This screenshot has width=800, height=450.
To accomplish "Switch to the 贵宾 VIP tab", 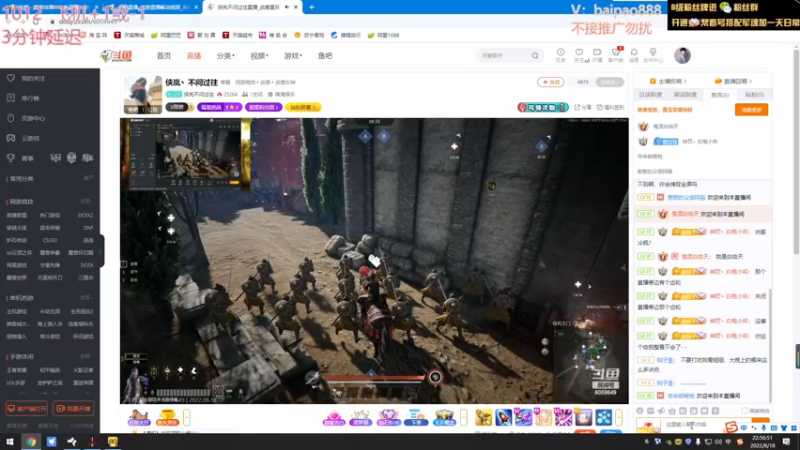I will pyautogui.click(x=720, y=95).
